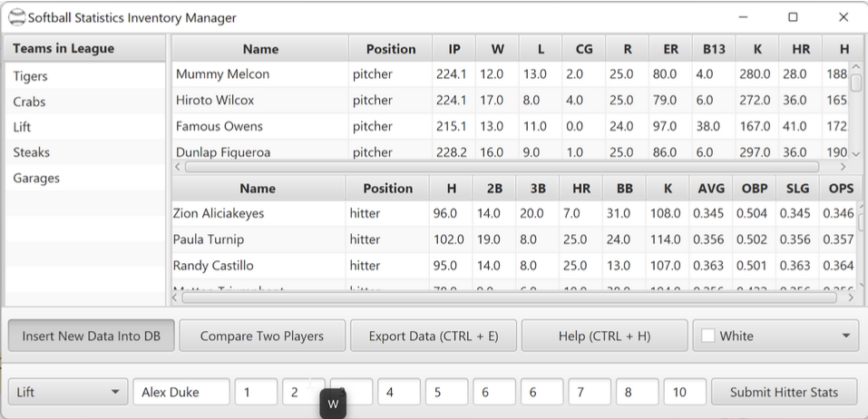Click left arrow of hitter table horizontal scrollbar
The image size is (868, 419).
(176, 297)
